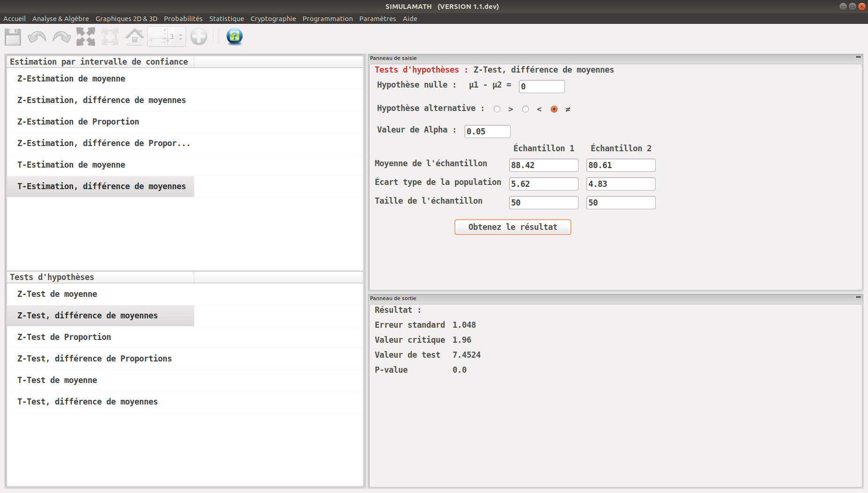The width and height of the screenshot is (868, 493).
Task: Select Z-Test de moyenne
Action: point(101,294)
